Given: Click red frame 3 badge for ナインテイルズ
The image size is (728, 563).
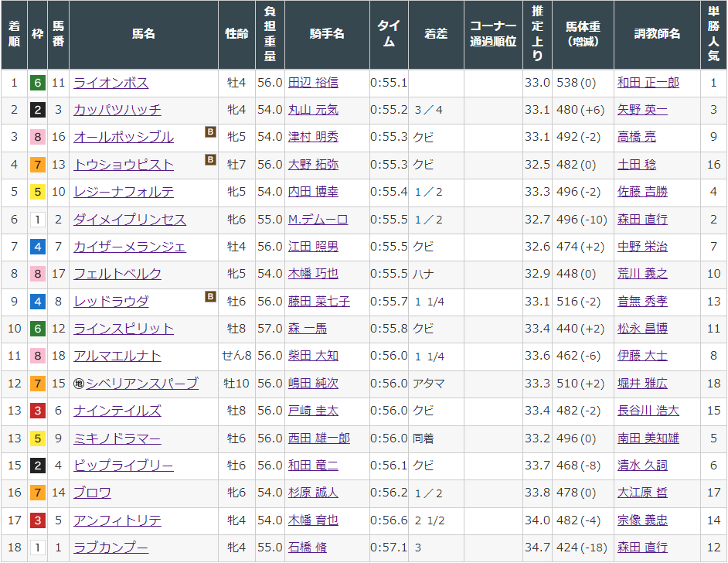Looking at the screenshot, I should pos(38,411).
